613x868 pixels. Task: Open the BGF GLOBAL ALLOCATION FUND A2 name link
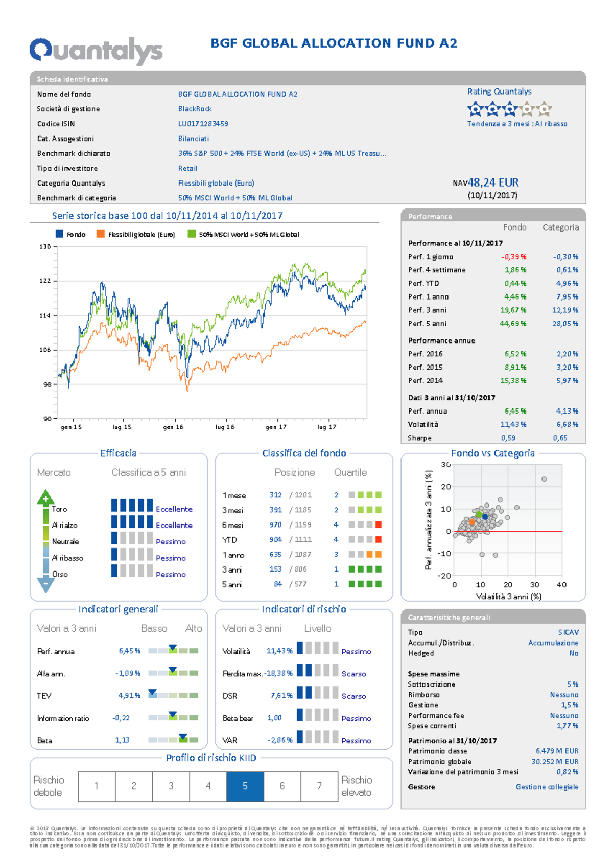point(238,94)
